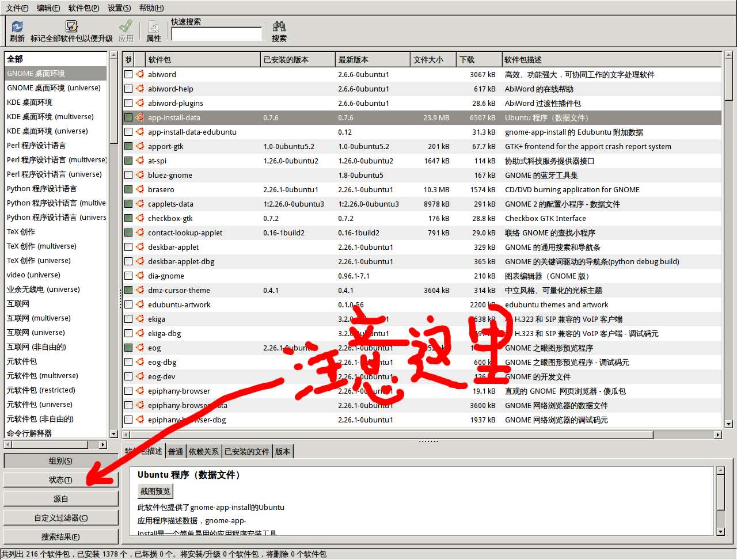
Task: Click the Apply (应用) checkmark icon
Action: click(126, 26)
